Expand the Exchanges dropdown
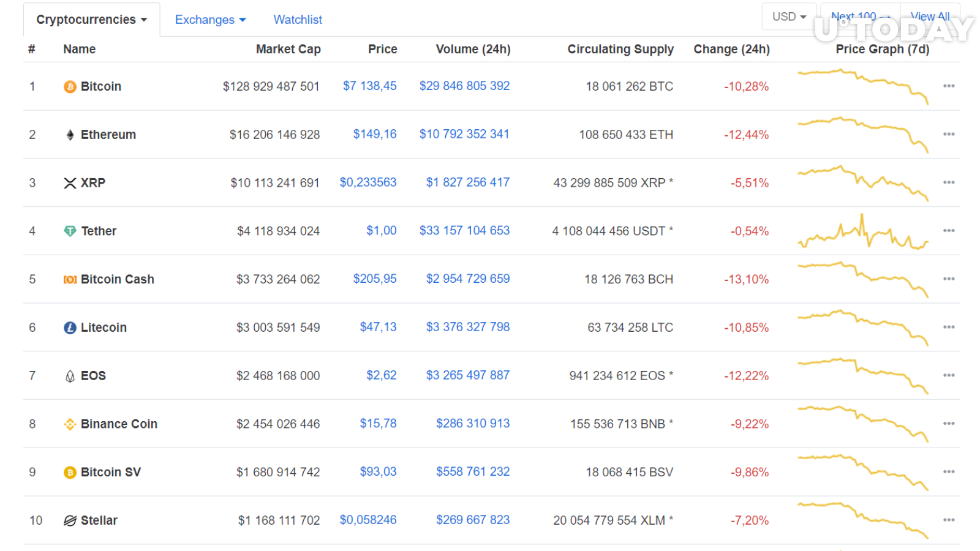The height and width of the screenshot is (551, 980). coord(210,20)
